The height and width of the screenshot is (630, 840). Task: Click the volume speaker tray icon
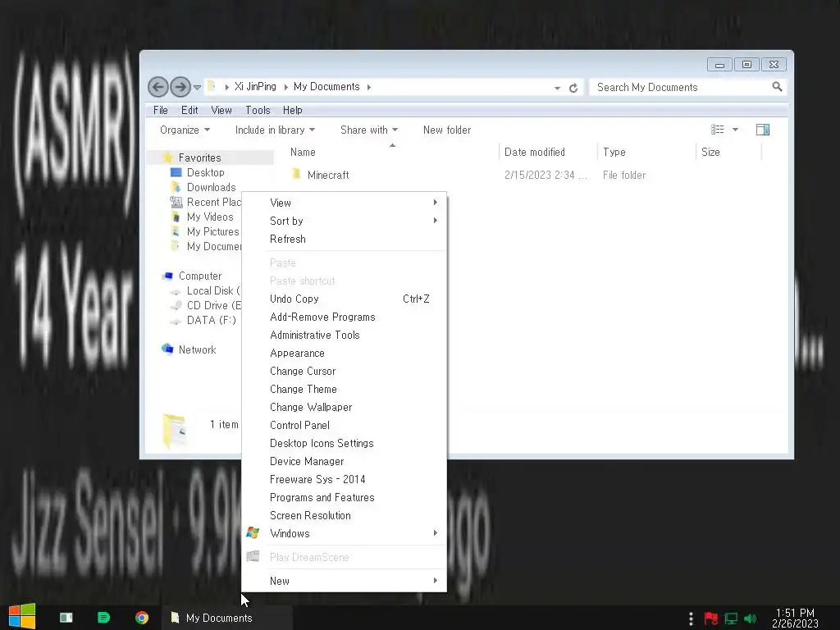tap(750, 619)
